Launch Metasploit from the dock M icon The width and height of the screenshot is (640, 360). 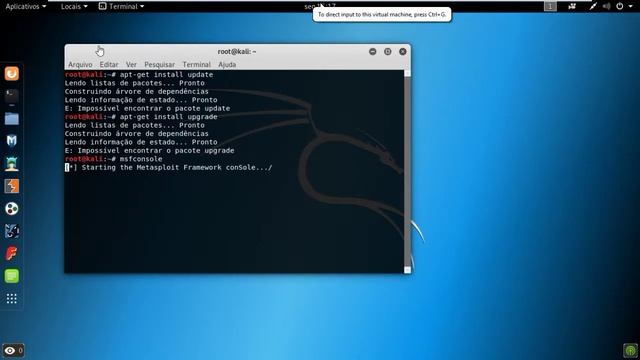click(x=11, y=141)
